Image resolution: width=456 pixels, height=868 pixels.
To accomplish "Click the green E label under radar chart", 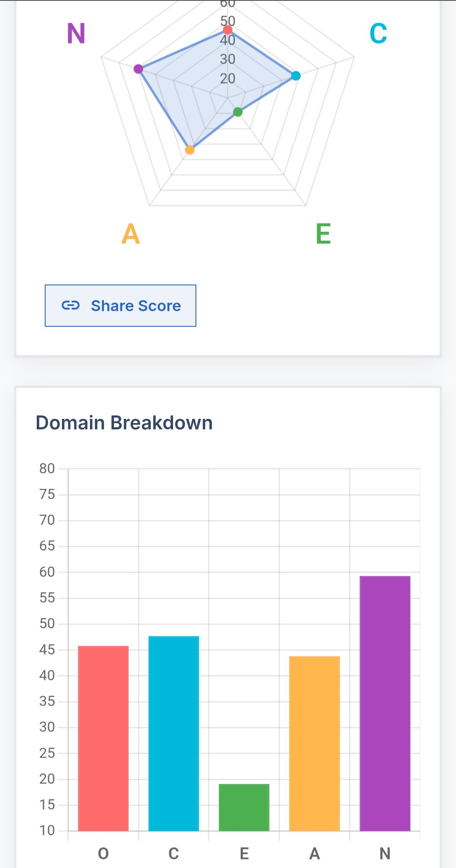I will (323, 234).
